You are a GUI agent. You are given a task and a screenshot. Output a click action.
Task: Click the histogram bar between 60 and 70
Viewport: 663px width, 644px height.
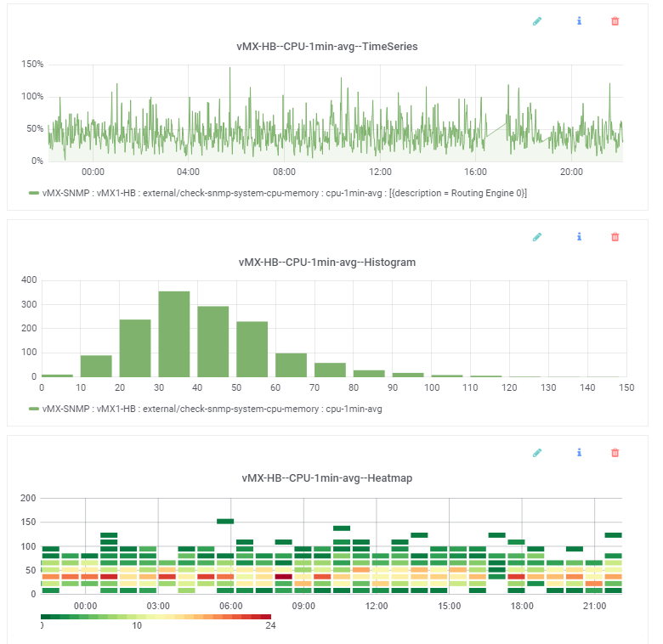pos(291,365)
